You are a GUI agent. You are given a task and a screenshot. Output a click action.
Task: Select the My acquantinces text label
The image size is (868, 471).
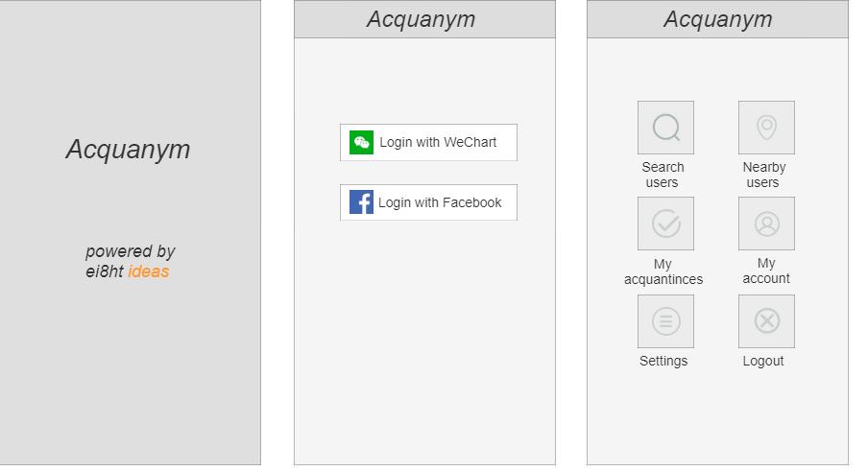(x=663, y=271)
